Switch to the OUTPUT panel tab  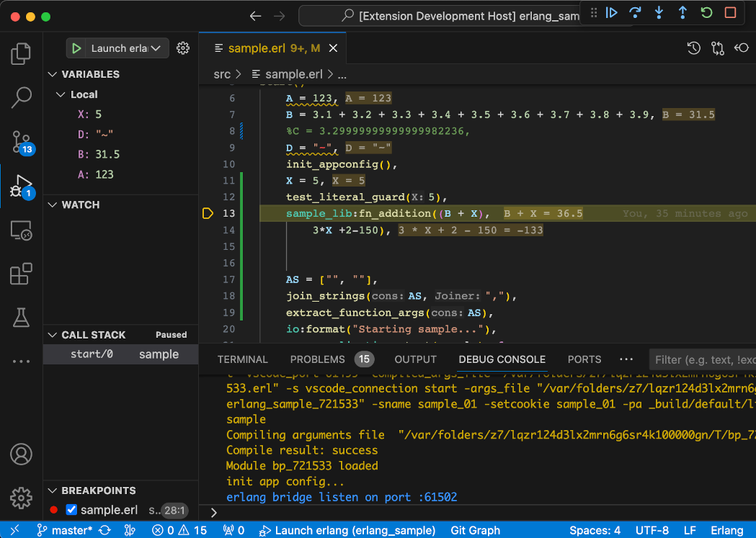(x=415, y=359)
